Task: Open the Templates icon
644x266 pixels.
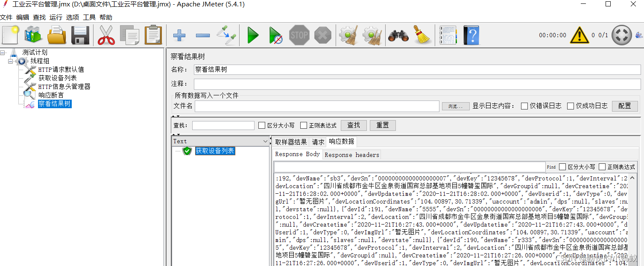Action: coord(33,35)
